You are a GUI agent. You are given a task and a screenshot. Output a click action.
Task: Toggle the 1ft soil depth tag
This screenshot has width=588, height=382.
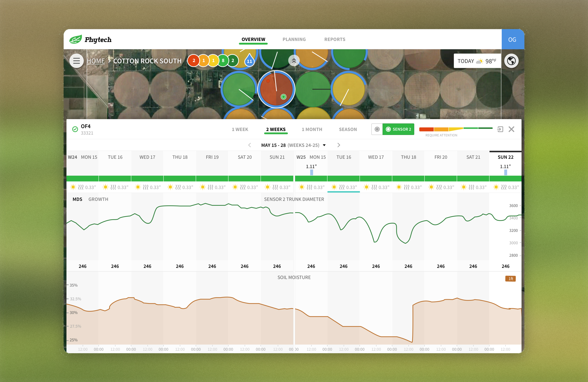pos(510,278)
